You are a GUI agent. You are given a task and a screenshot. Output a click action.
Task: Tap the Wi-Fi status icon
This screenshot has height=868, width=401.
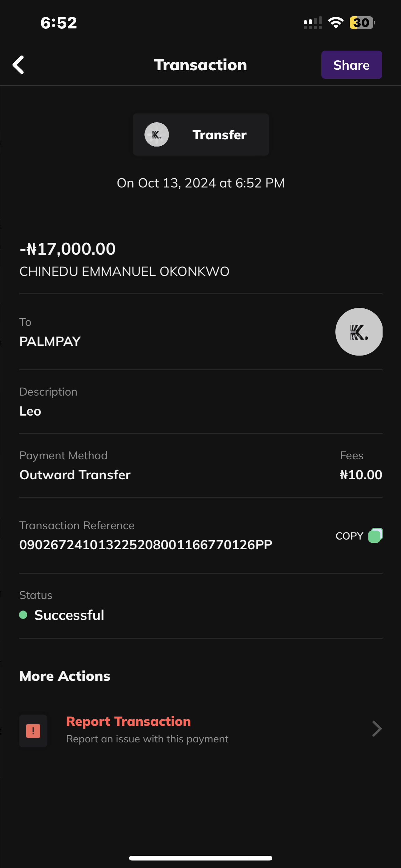335,23
